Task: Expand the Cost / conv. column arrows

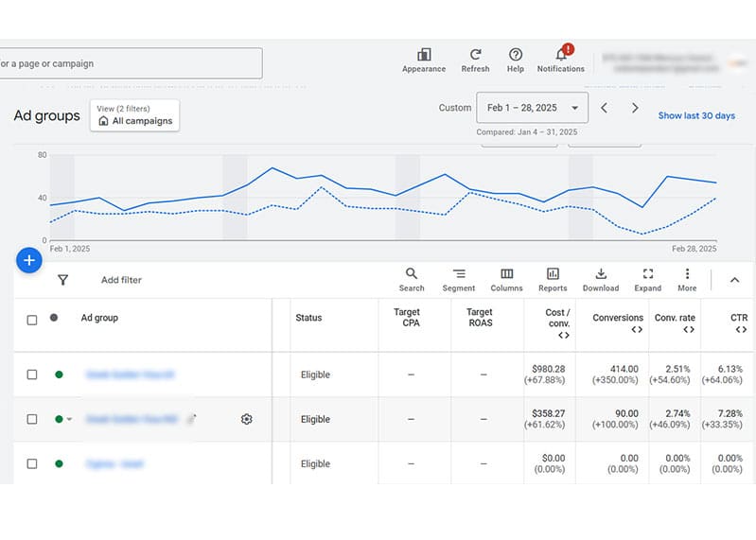Action: click(564, 336)
